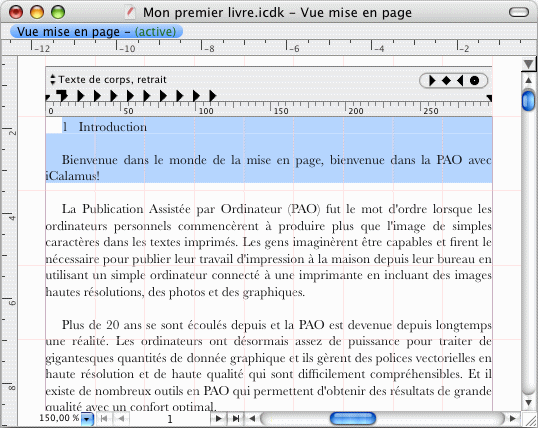538x428 pixels.
Task: Select the 'Vue mise en page – (active)' tab
Action: click(x=96, y=32)
